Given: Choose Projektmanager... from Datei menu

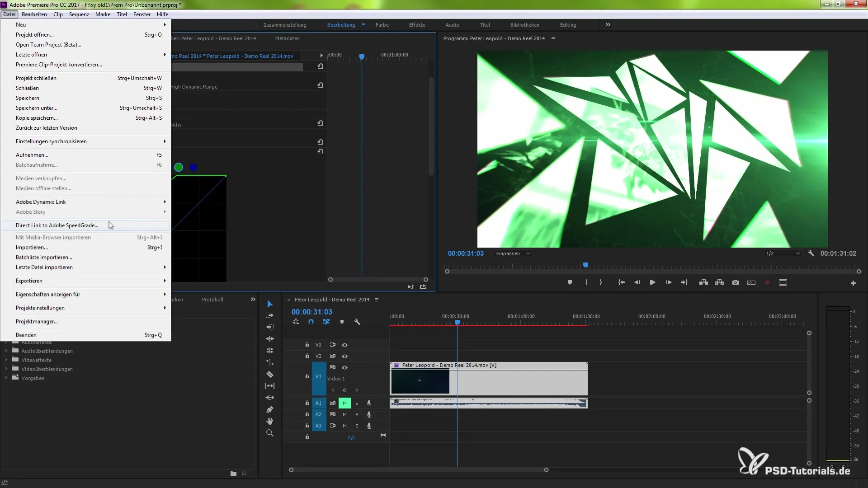Looking at the screenshot, I should pos(86,321).
